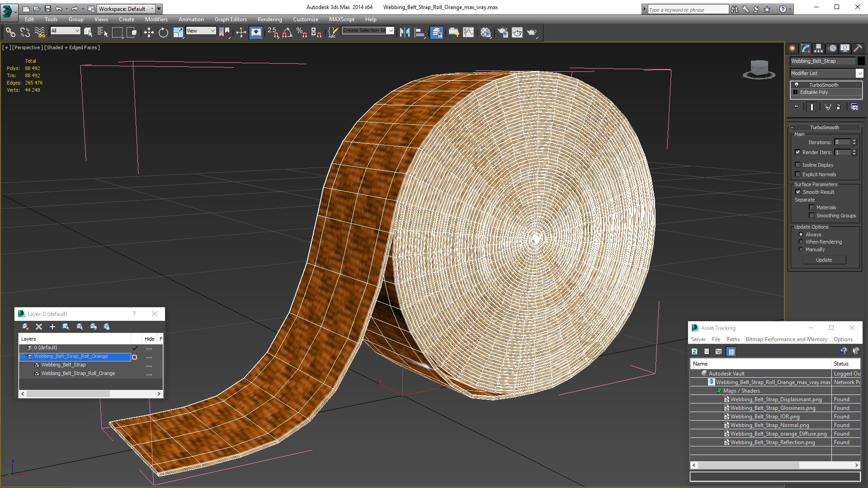The width and height of the screenshot is (868, 488).
Task: Enable Isoline Display checkbox
Action: pos(798,165)
